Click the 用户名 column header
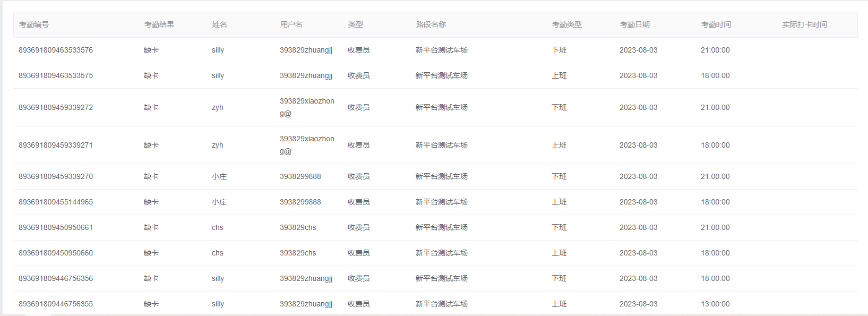868x316 pixels. click(x=291, y=24)
